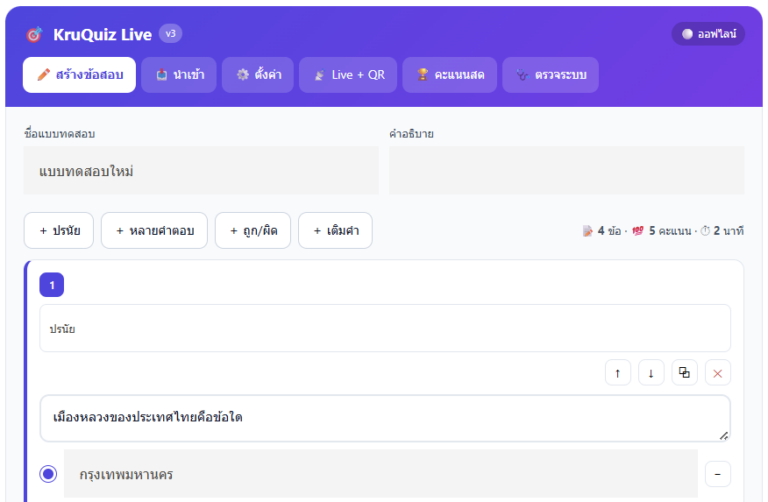The height and width of the screenshot is (502, 768).
Task: Add a ถูก/ผิด true-false question
Action: coord(253,231)
